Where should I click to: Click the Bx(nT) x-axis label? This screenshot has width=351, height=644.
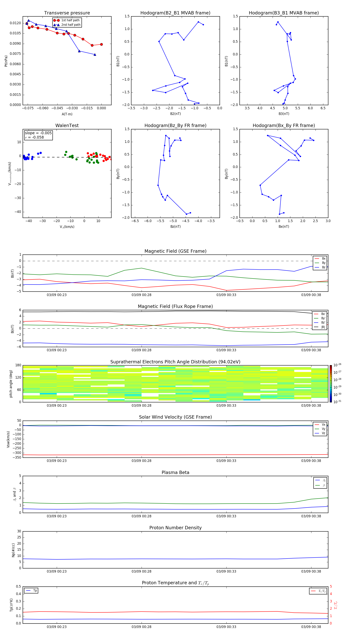(284, 227)
